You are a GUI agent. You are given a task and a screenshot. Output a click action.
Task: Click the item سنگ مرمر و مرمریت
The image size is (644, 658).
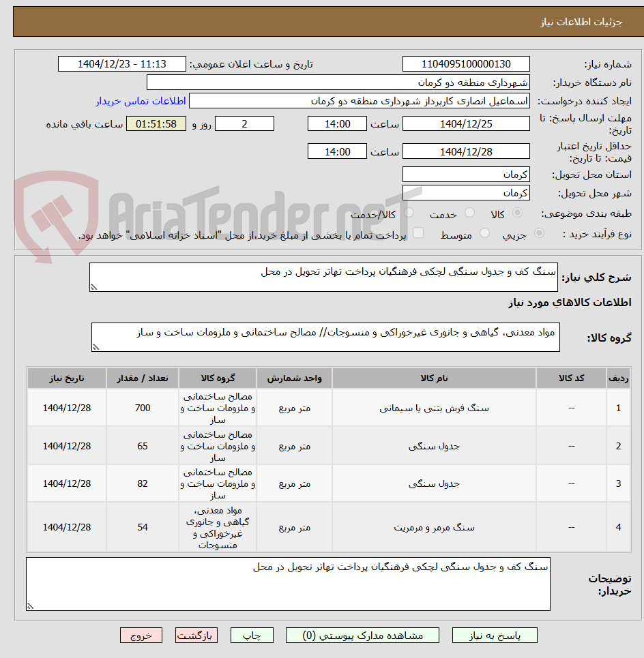434,527
